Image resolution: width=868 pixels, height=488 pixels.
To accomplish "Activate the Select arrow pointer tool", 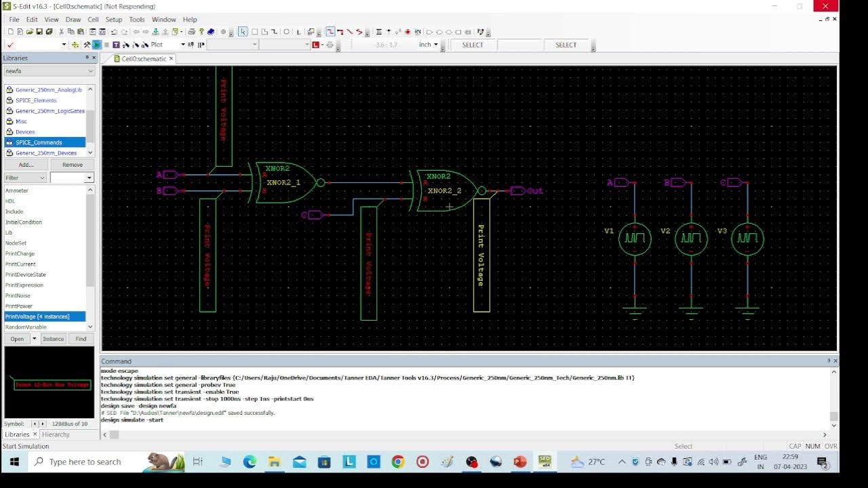I will [x=243, y=32].
